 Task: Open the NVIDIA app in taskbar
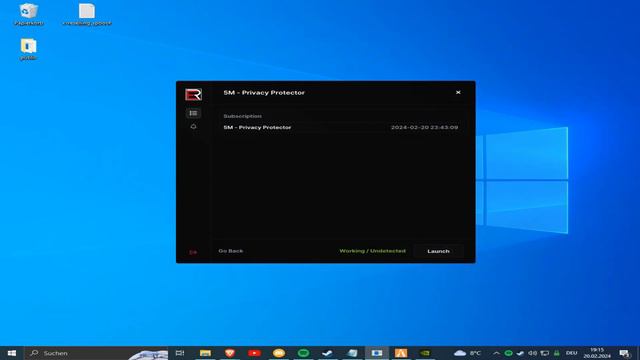click(x=425, y=353)
